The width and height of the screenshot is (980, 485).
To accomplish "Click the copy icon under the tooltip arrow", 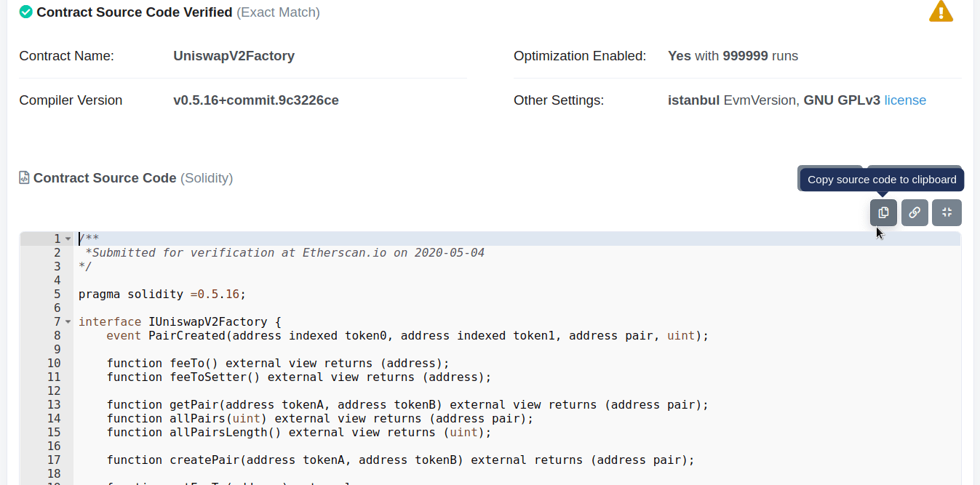I will pyautogui.click(x=883, y=212).
